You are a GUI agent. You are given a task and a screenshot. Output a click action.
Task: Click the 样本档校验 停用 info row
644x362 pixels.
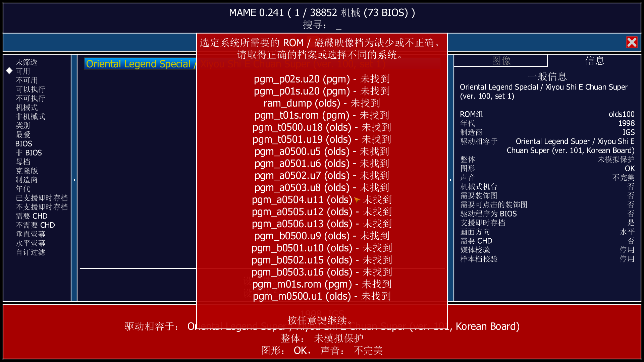click(x=547, y=259)
